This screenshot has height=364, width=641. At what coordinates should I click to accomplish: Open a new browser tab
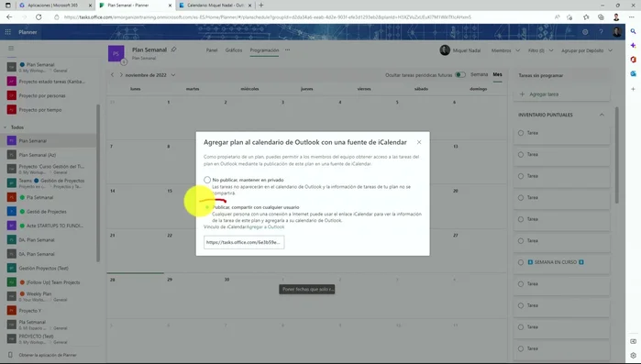pos(261,6)
